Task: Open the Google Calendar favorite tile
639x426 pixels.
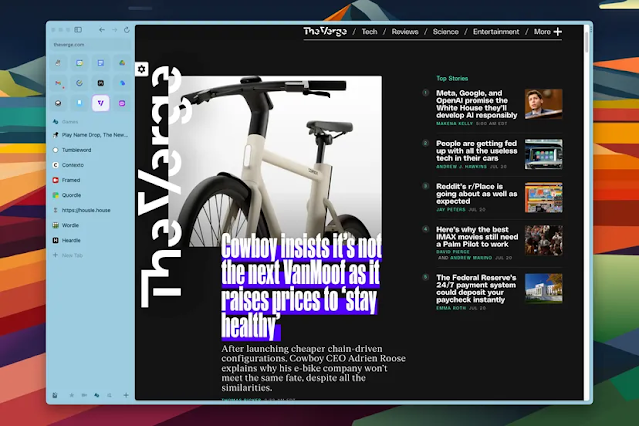Action: coord(79,63)
